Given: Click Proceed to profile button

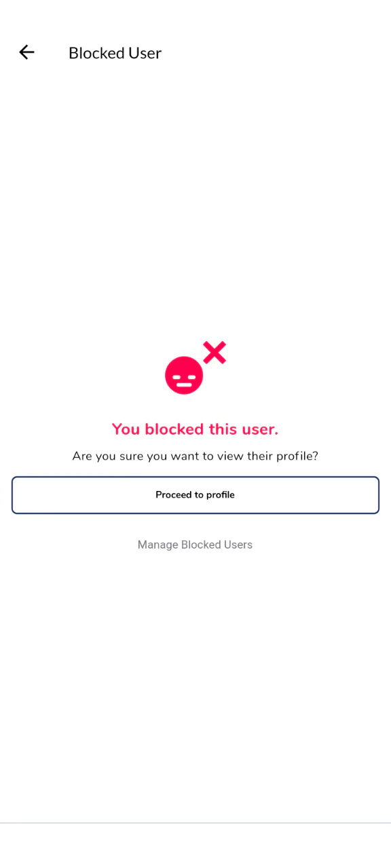Looking at the screenshot, I should tap(195, 495).
